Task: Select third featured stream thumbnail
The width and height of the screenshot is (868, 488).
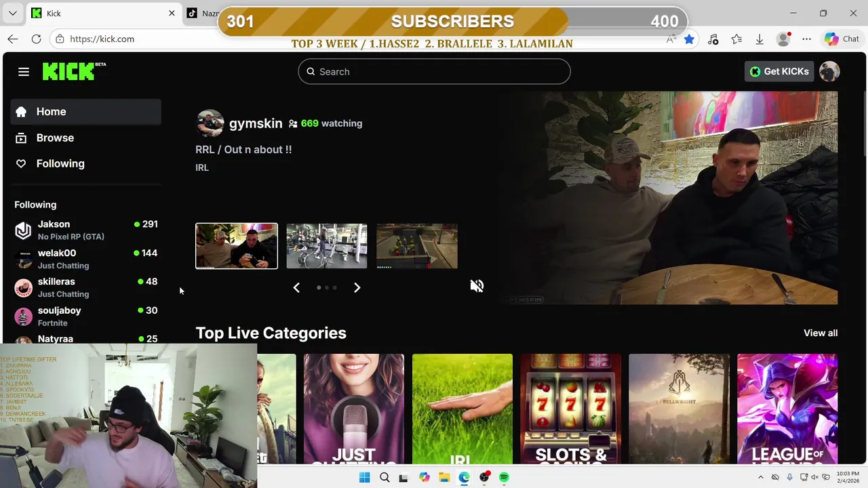Action: pyautogui.click(x=417, y=246)
